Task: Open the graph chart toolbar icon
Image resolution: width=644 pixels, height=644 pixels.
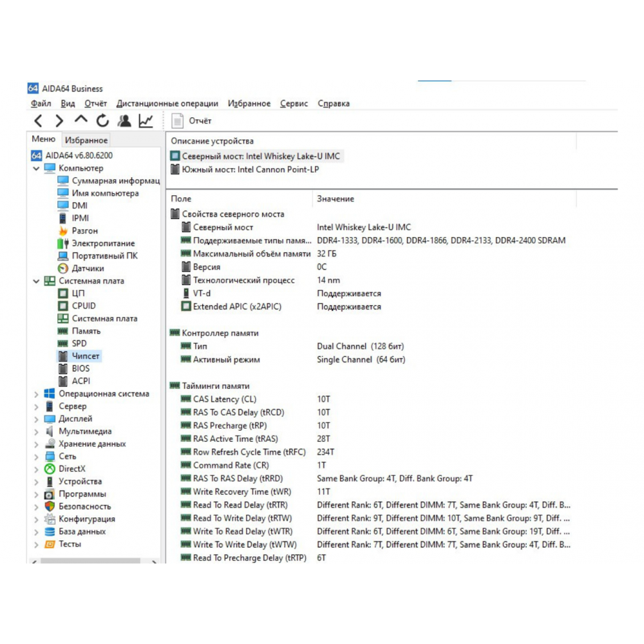Action: tap(146, 121)
